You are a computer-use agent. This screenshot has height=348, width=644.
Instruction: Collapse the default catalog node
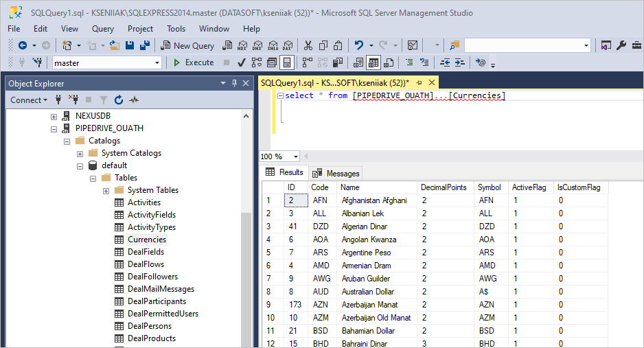[x=80, y=166]
